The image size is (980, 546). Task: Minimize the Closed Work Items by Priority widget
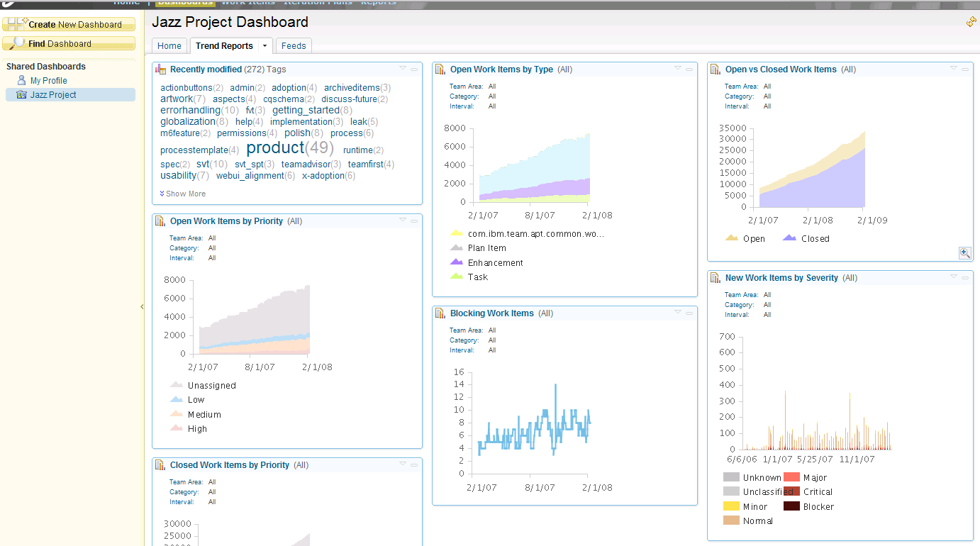414,464
